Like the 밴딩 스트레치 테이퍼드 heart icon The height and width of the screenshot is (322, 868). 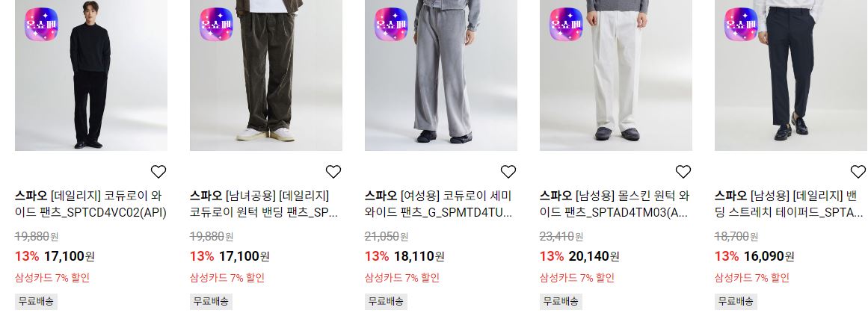coord(858,172)
